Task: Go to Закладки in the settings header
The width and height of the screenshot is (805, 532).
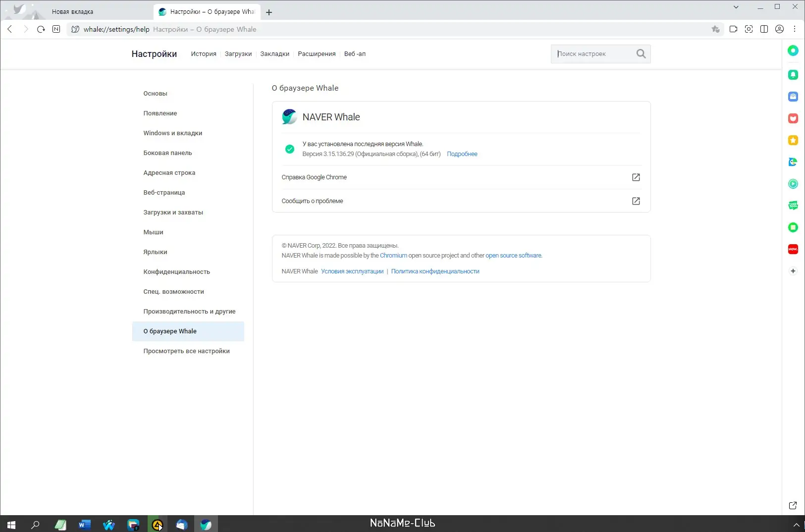Action: pyautogui.click(x=275, y=54)
